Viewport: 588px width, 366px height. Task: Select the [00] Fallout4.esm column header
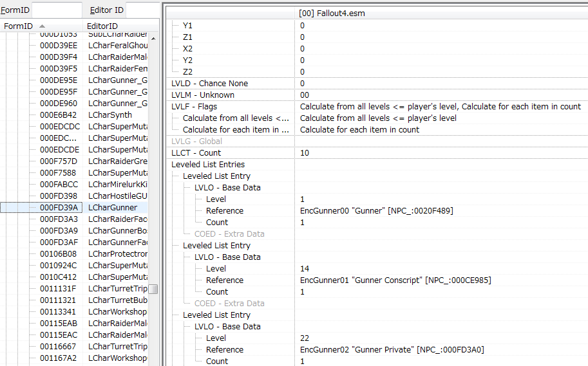441,14
